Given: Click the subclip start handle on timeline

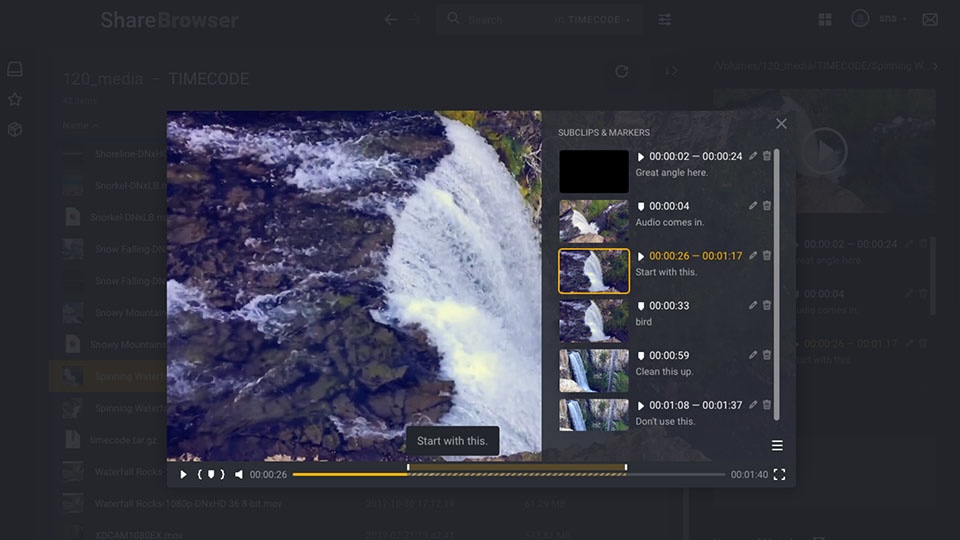Looking at the screenshot, I should click(x=408, y=468).
